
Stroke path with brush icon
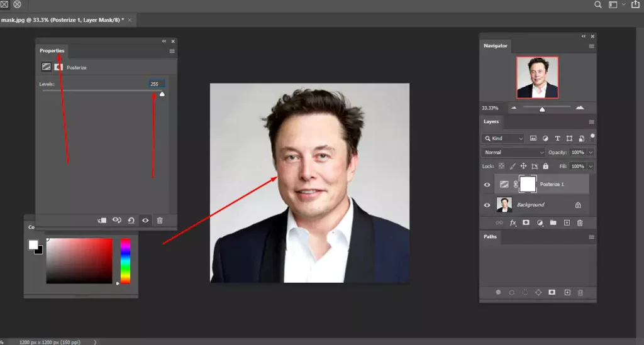512,292
